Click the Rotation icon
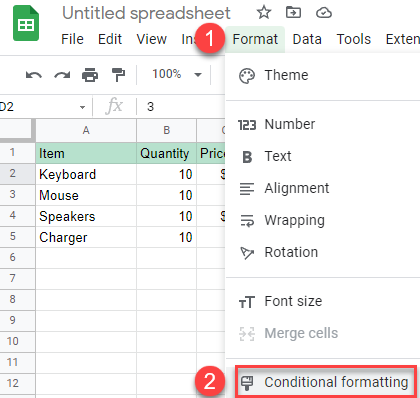Viewport: 420px width, 398px height. pyautogui.click(x=247, y=253)
